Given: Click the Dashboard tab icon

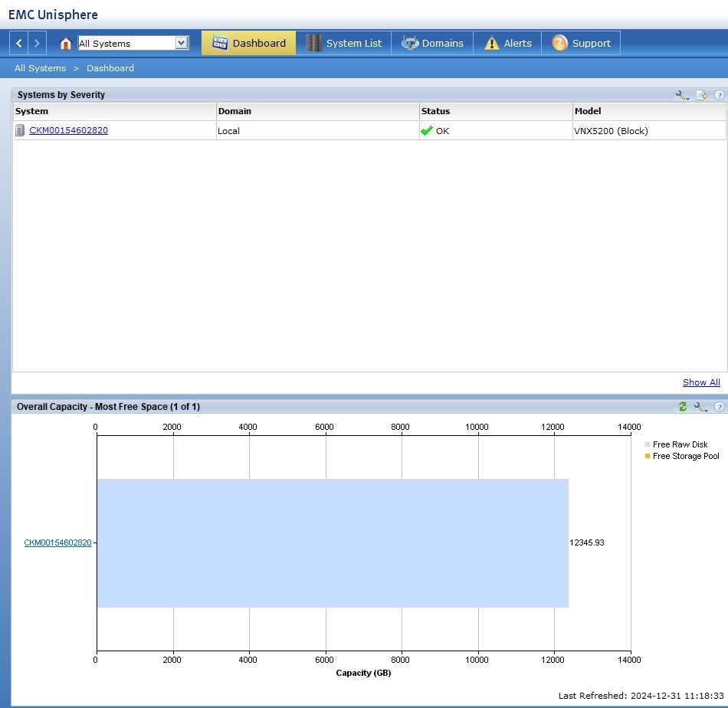Looking at the screenshot, I should pyautogui.click(x=220, y=43).
